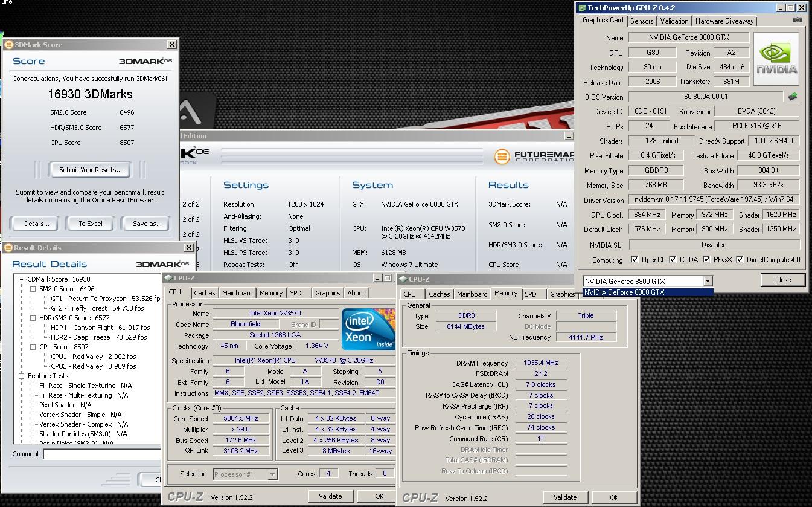Switch to SPD tab in left CPU-Z
The height and width of the screenshot is (507, 812).
(x=296, y=293)
